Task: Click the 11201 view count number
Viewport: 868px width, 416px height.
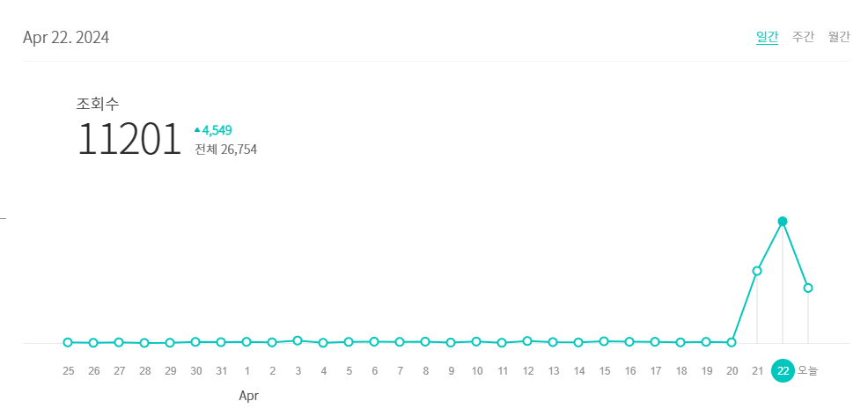Action: coord(129,138)
